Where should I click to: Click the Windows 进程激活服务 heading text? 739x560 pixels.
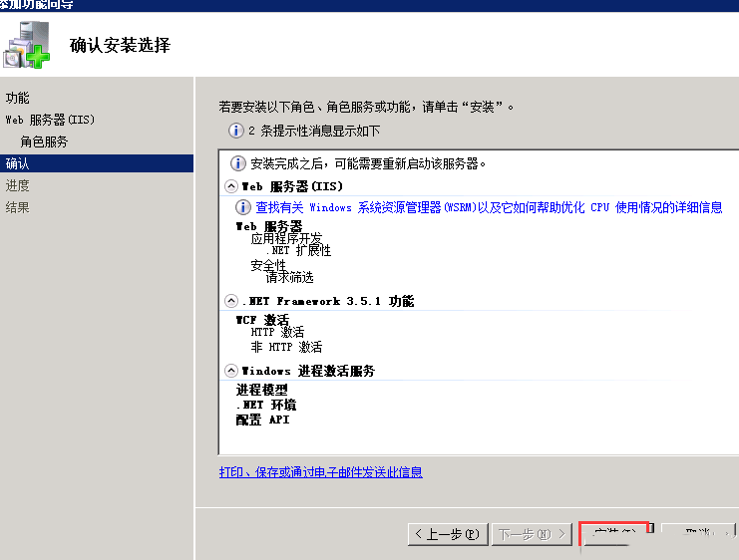click(x=308, y=371)
